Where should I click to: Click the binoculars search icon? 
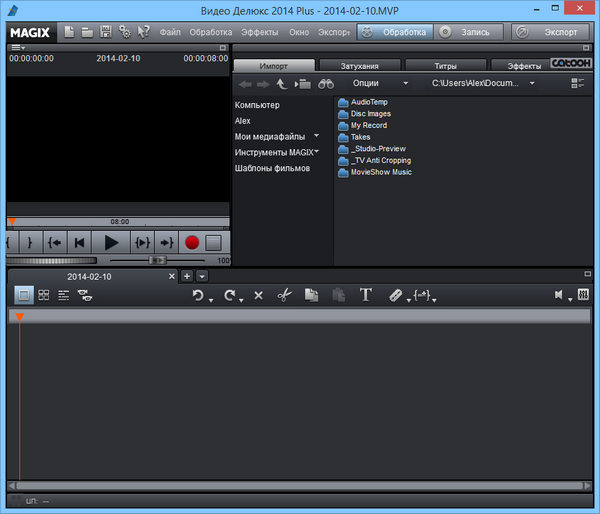[326, 84]
